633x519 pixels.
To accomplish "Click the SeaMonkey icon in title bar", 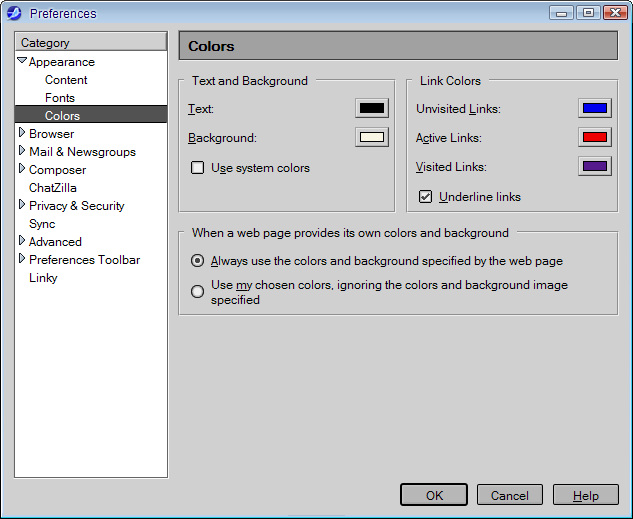I will [14, 13].
